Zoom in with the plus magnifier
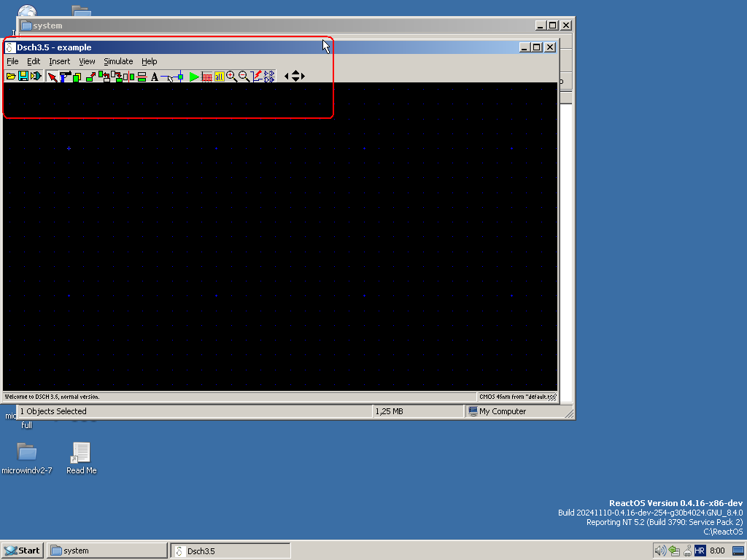This screenshot has height=560, width=747. [231, 76]
